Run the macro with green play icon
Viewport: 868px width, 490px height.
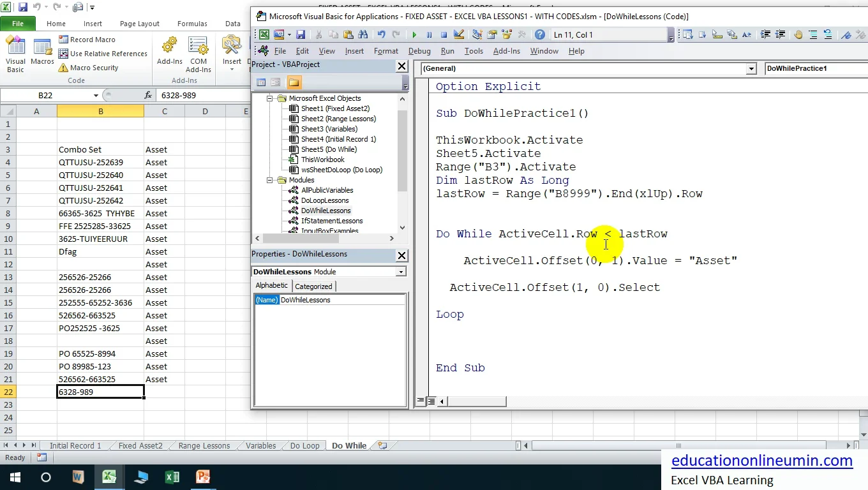point(414,34)
